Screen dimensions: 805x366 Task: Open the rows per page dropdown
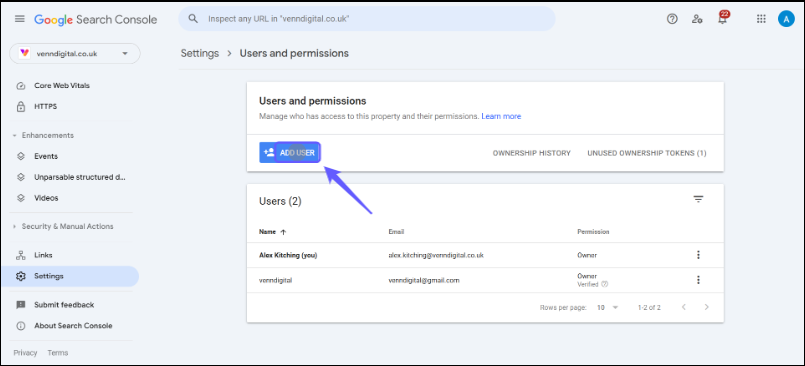click(x=608, y=307)
